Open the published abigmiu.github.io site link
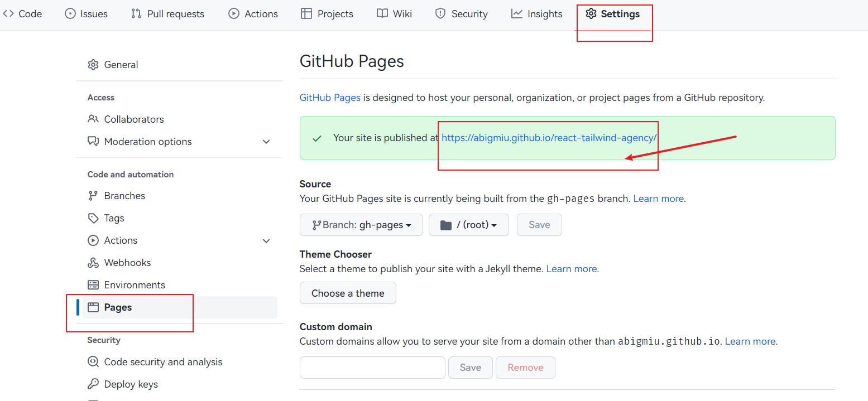The width and height of the screenshot is (868, 401). point(549,138)
